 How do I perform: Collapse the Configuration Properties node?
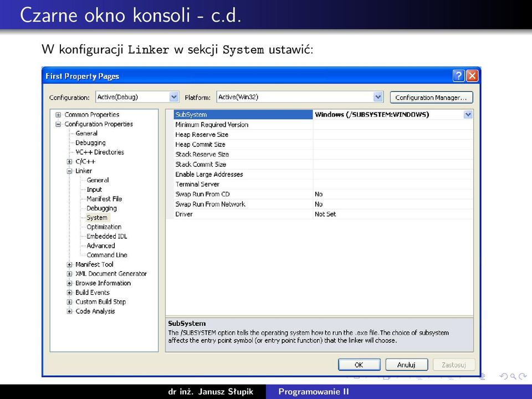point(58,124)
